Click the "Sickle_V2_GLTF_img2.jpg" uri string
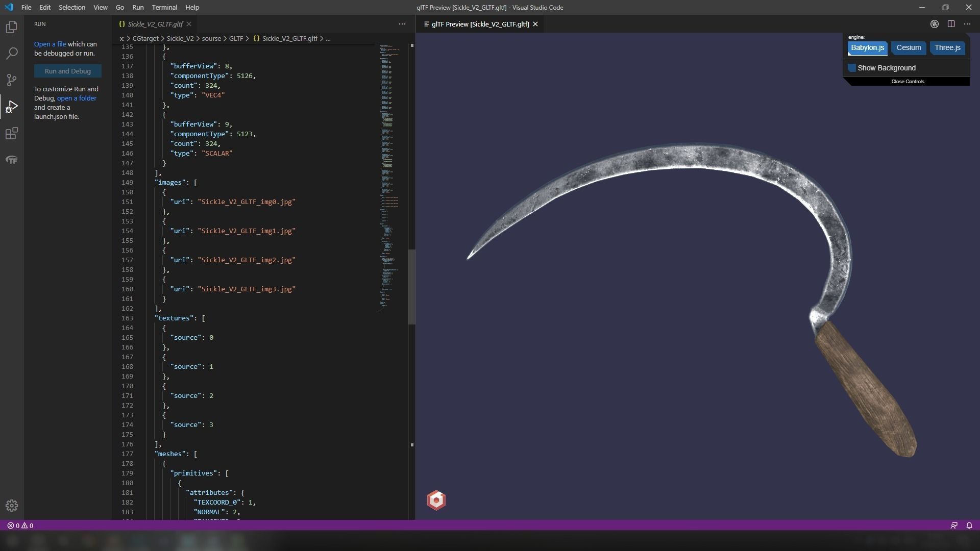 click(x=247, y=260)
